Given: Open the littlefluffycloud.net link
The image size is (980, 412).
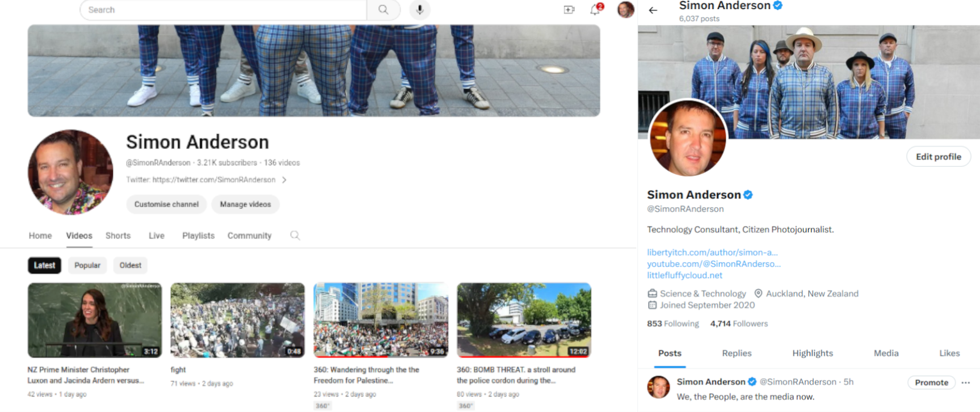Looking at the screenshot, I should click(684, 275).
